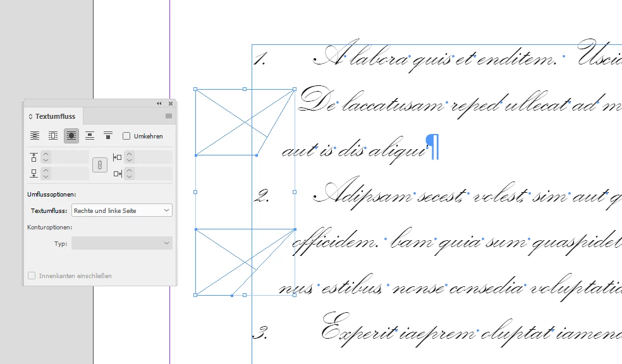Select the Jump object wrap icon
This screenshot has width=622, height=364.
(x=90, y=136)
